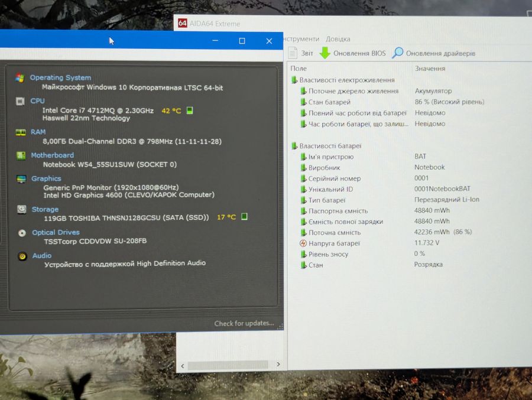The height and width of the screenshot is (400, 532).
Task: Click the CPU chip icon
Action: click(x=20, y=101)
